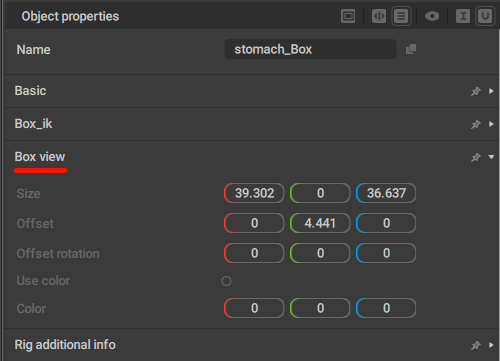Pin the Rig additional info section
The height and width of the screenshot is (361, 500).
pyautogui.click(x=476, y=345)
